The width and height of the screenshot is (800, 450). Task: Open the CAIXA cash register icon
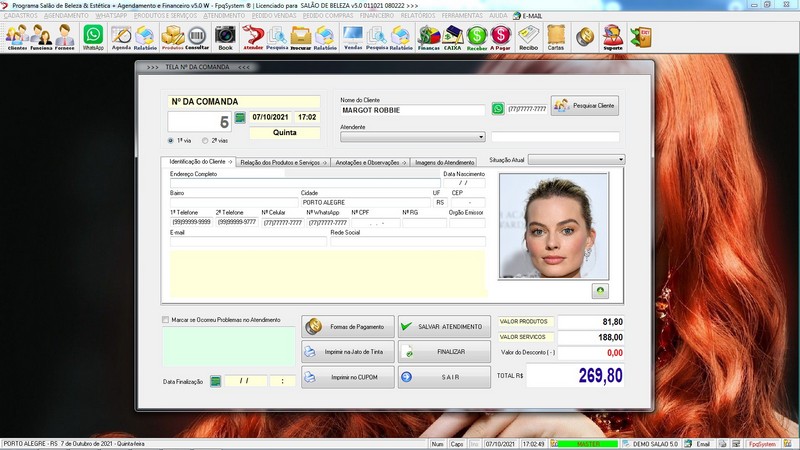point(452,37)
